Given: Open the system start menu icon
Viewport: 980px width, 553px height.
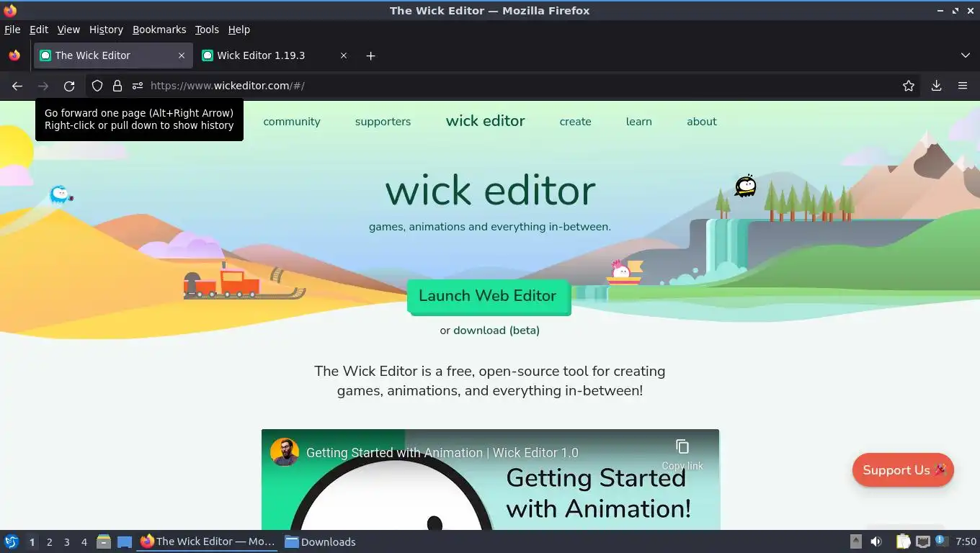Looking at the screenshot, I should pyautogui.click(x=12, y=541).
